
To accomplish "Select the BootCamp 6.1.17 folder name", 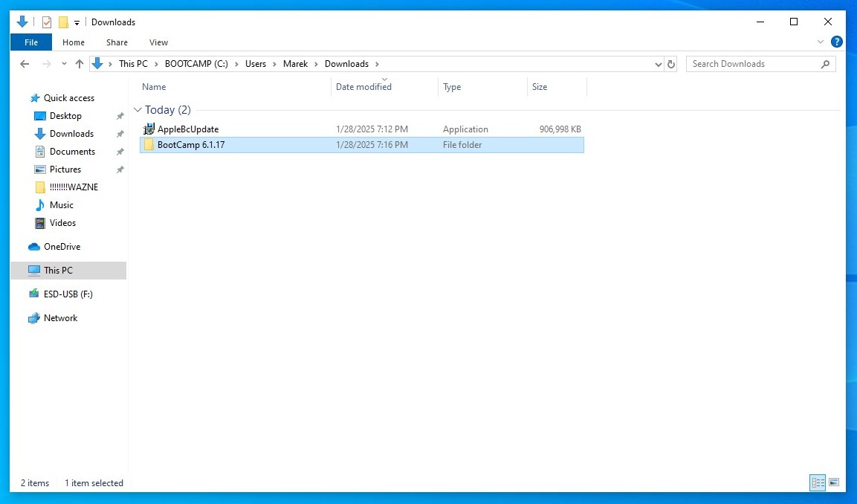I will pos(191,145).
